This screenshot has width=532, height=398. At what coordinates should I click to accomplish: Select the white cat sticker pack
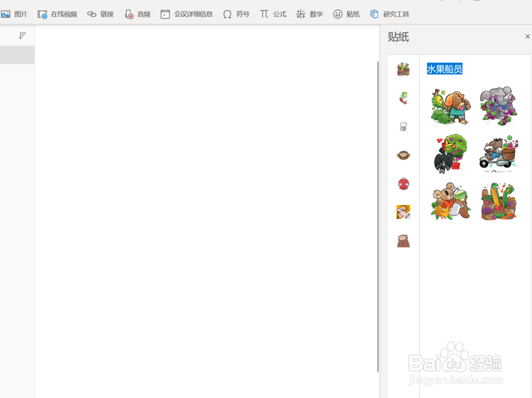pos(403,127)
